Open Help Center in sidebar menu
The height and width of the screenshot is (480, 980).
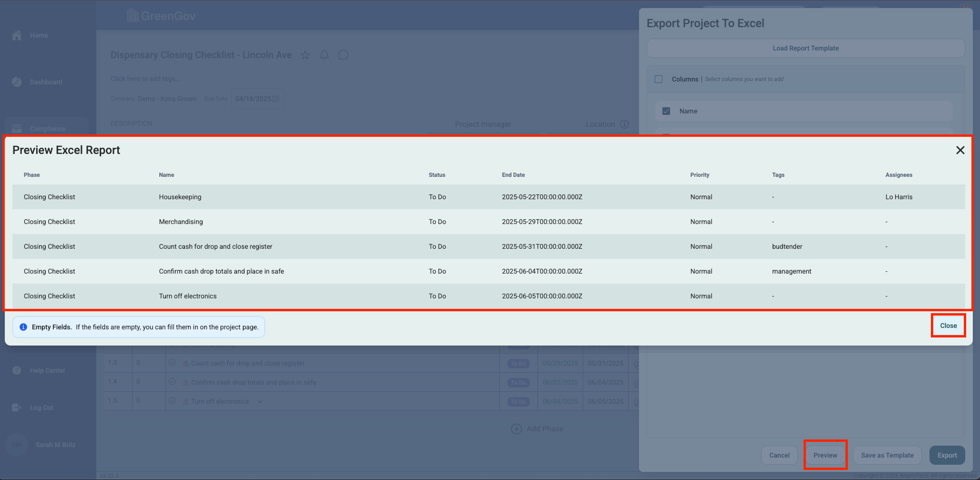click(x=48, y=370)
